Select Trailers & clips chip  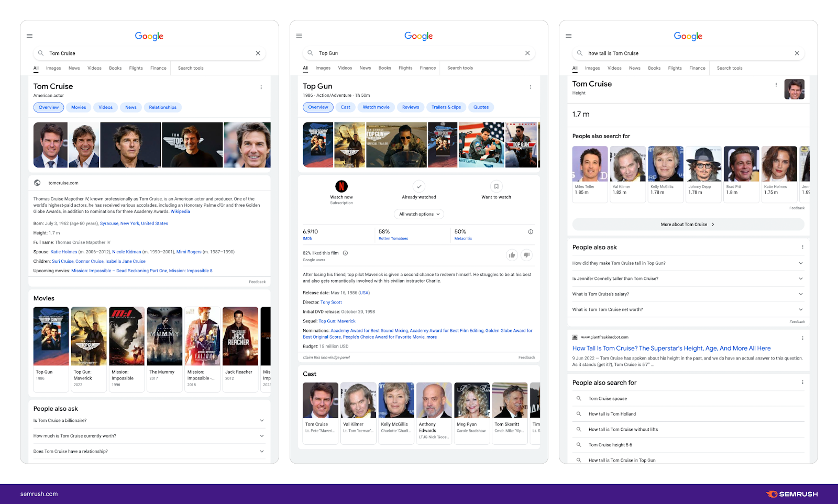pos(446,107)
